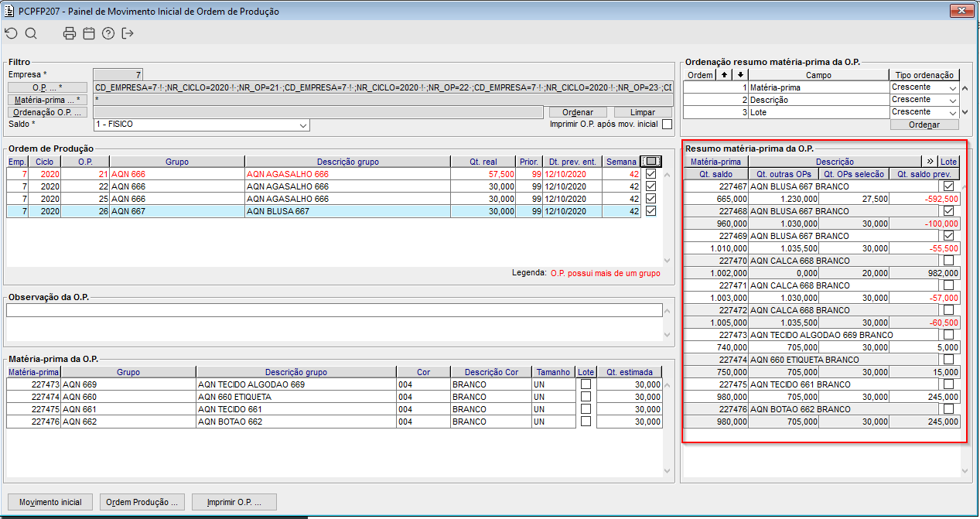Open help via question mark icon
Viewport: 980px width, 519px height.
(x=108, y=33)
